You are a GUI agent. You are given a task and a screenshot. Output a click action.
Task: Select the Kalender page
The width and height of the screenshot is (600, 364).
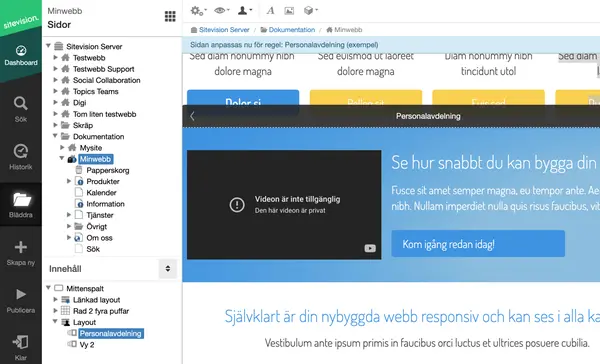[x=101, y=193]
